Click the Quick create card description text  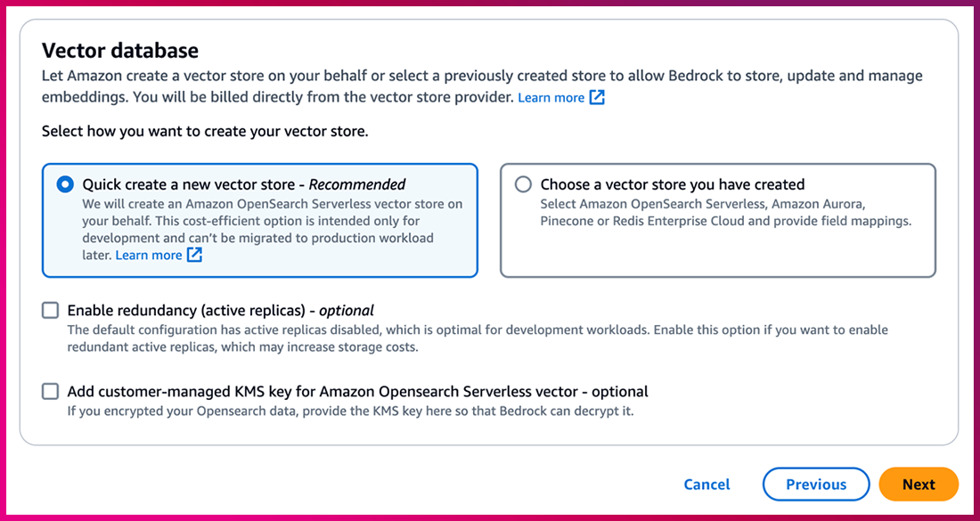coord(272,221)
